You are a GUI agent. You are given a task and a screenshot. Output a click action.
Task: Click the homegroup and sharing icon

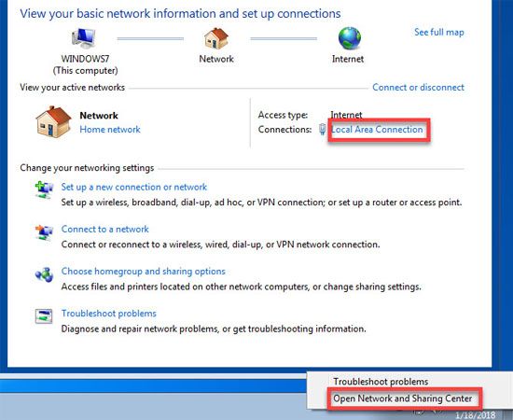(44, 274)
